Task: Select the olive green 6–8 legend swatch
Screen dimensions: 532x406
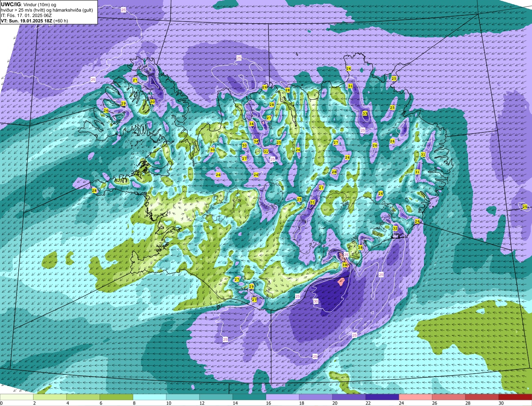Action: (116, 397)
